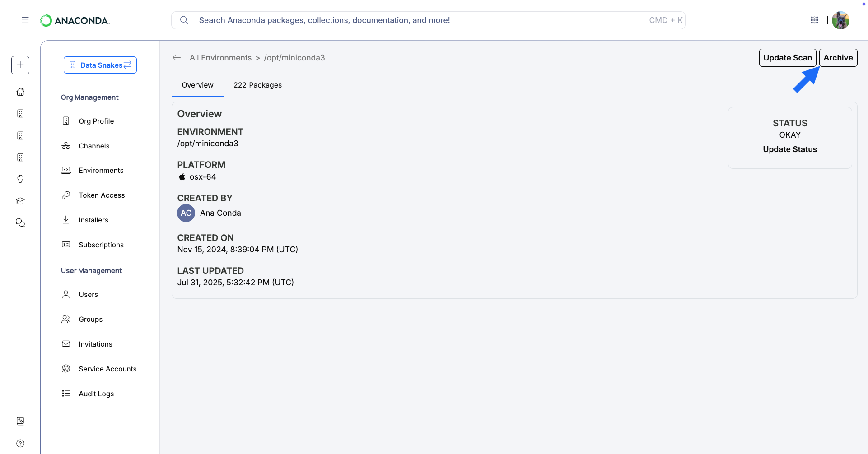Image resolution: width=868 pixels, height=454 pixels.
Task: Switch to the 222 Packages tab
Action: (x=257, y=85)
